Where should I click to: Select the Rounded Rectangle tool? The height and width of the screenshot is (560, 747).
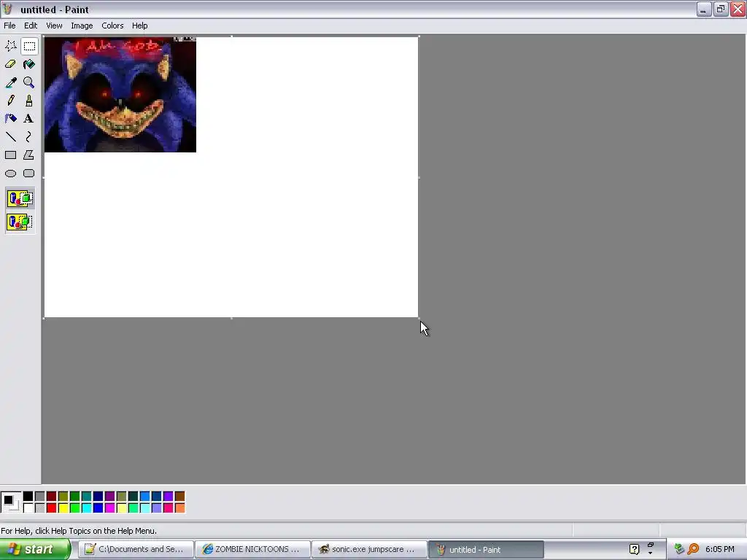click(29, 174)
